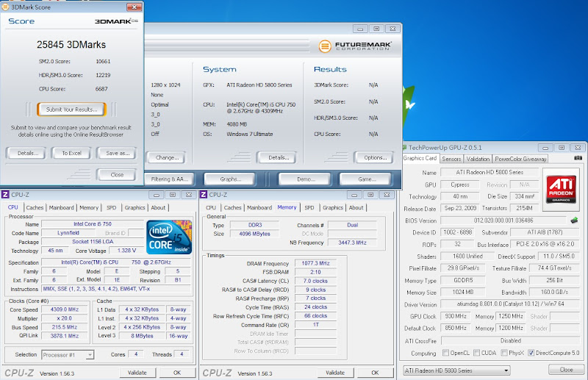Click the BIOS Version field in GPU-Z
The height and width of the screenshot is (380, 588).
(x=503, y=221)
